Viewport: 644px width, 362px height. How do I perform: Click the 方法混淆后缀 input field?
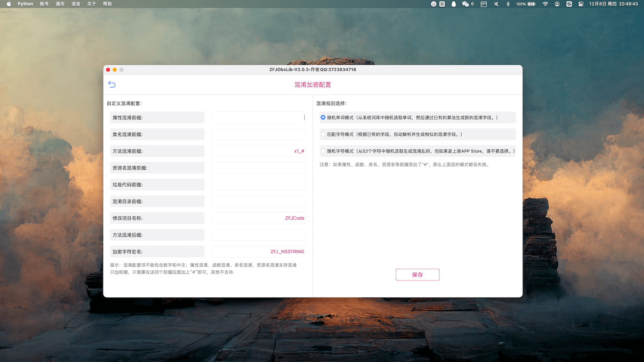click(x=258, y=235)
